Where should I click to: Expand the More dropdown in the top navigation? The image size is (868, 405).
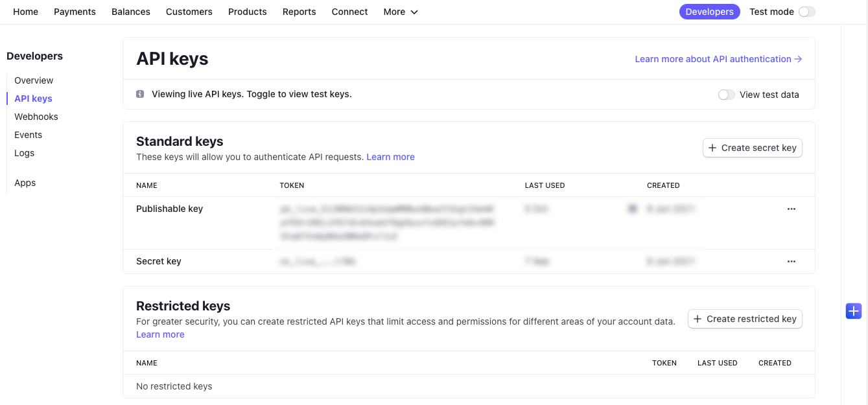click(400, 12)
